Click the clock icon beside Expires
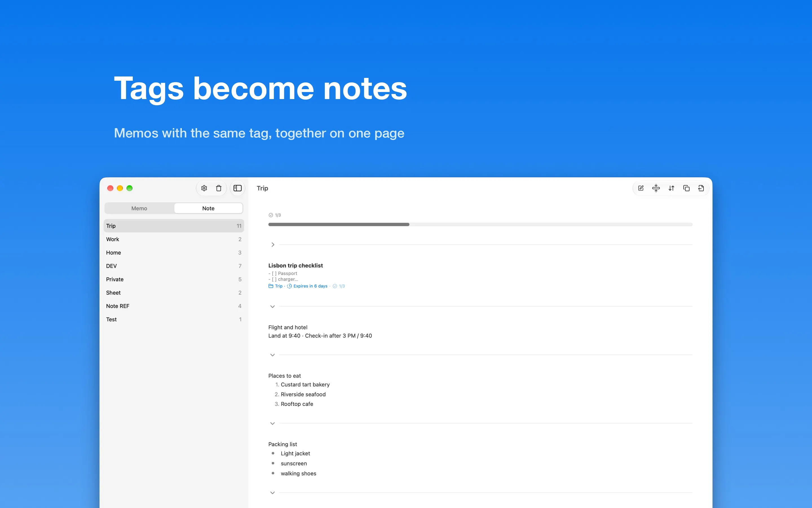Viewport: 812px width, 508px height. 289,286
